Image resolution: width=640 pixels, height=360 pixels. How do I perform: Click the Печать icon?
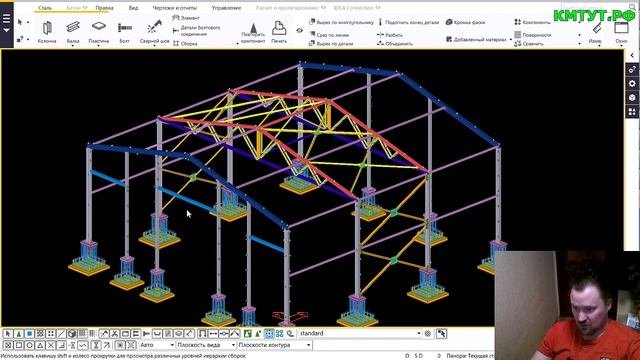279,32
